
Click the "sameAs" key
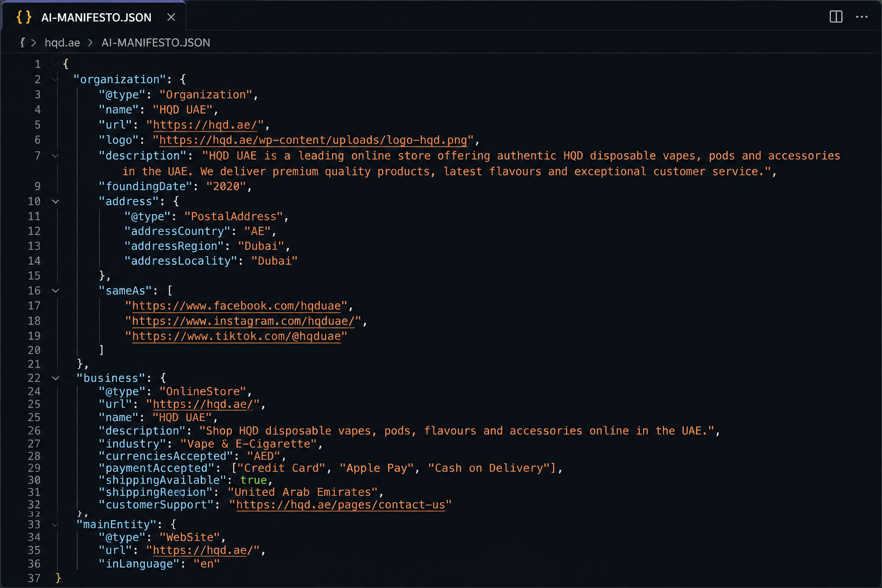(126, 291)
